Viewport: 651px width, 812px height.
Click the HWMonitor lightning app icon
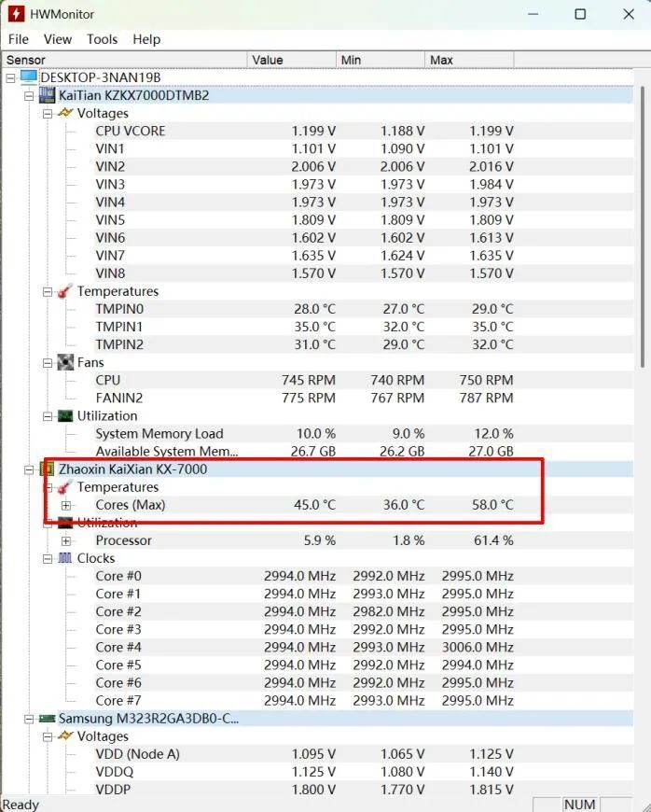pos(16,14)
